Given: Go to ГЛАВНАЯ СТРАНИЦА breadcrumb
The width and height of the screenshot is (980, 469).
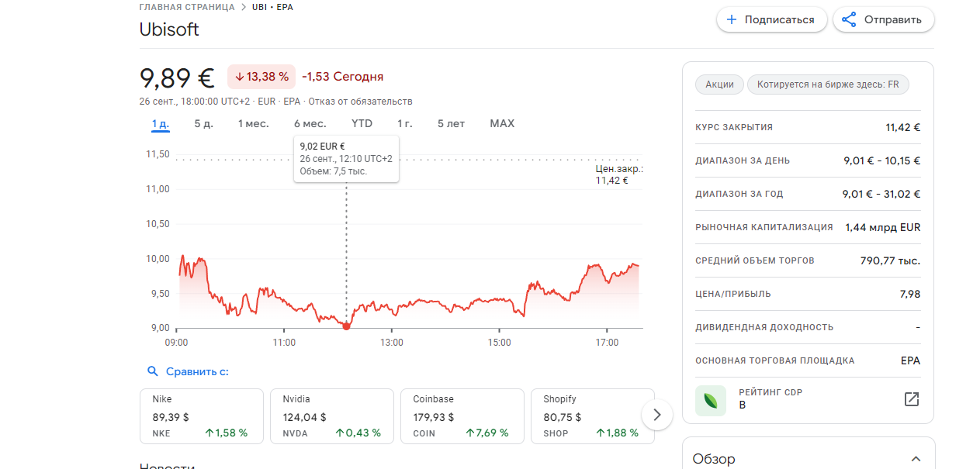Looking at the screenshot, I should pos(186,7).
